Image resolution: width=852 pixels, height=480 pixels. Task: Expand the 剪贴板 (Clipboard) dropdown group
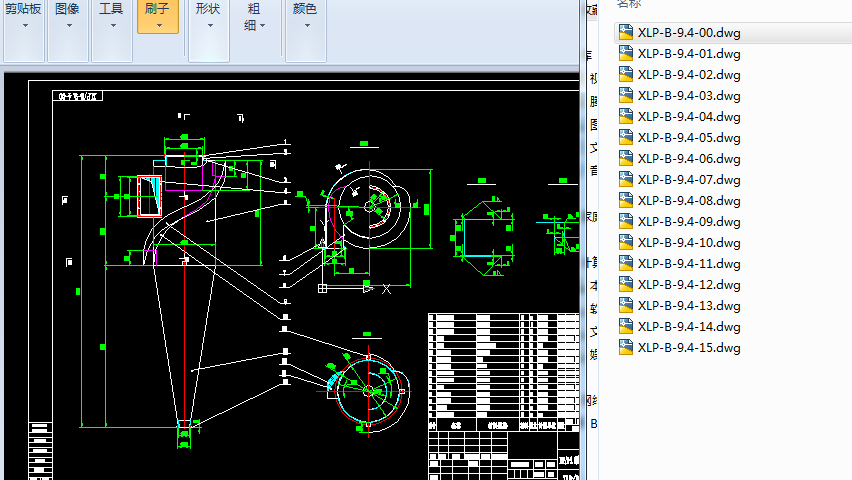coord(24,18)
